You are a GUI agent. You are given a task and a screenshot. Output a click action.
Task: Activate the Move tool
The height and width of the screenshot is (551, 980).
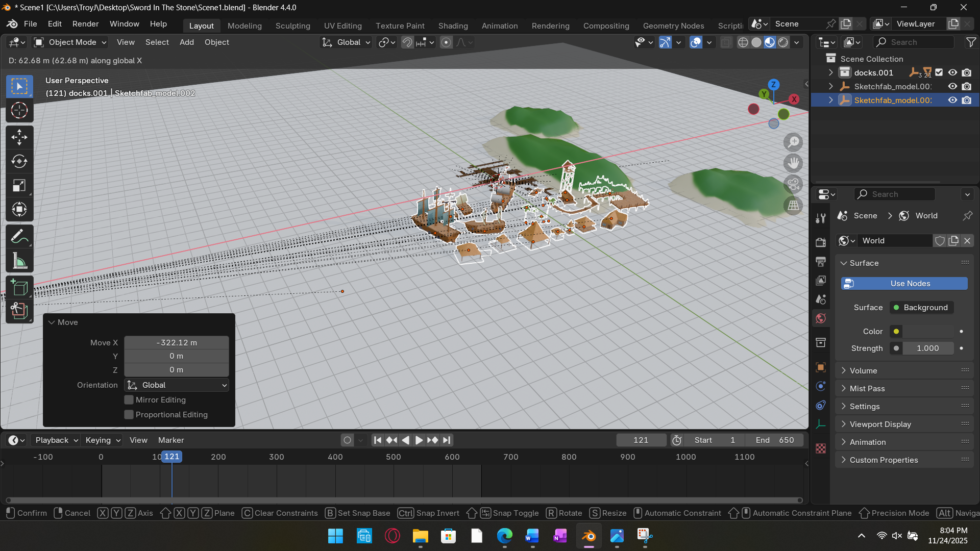(19, 137)
